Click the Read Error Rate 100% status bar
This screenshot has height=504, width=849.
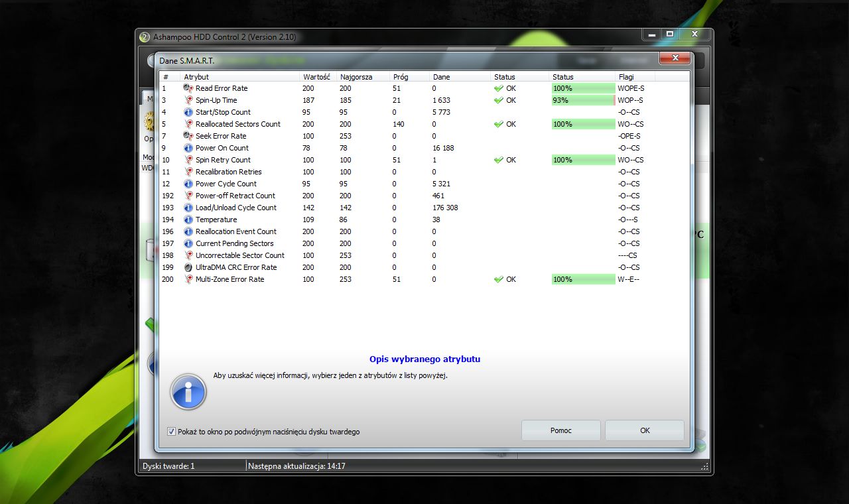[584, 88]
